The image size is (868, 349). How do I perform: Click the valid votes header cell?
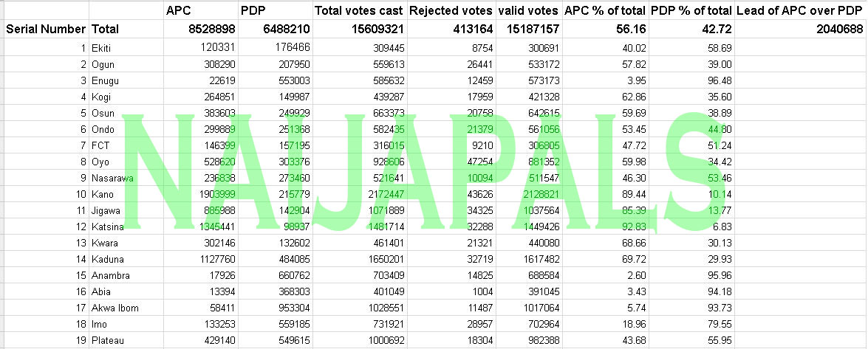pos(529,10)
